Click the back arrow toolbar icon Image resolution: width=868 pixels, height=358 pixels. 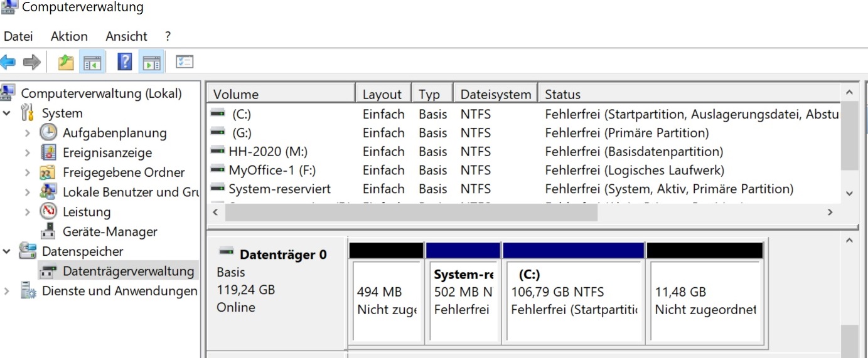[8, 62]
